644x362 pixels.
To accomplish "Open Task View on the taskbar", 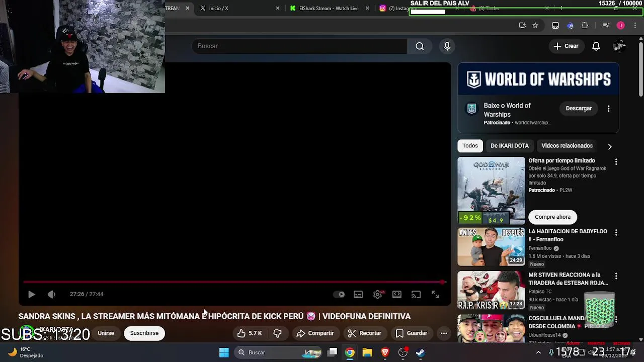I will pyautogui.click(x=332, y=352).
